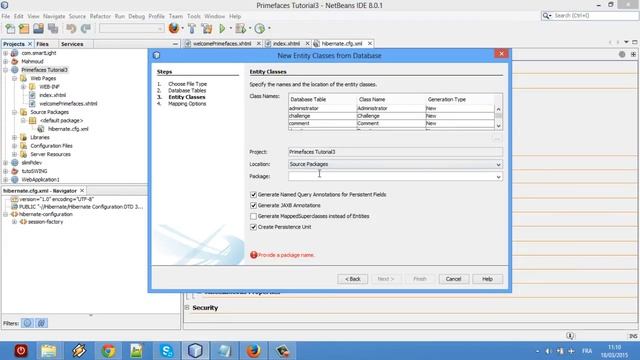
Task: Toggle Generate JAXB Annotations checkbox
Action: pyautogui.click(x=253, y=205)
